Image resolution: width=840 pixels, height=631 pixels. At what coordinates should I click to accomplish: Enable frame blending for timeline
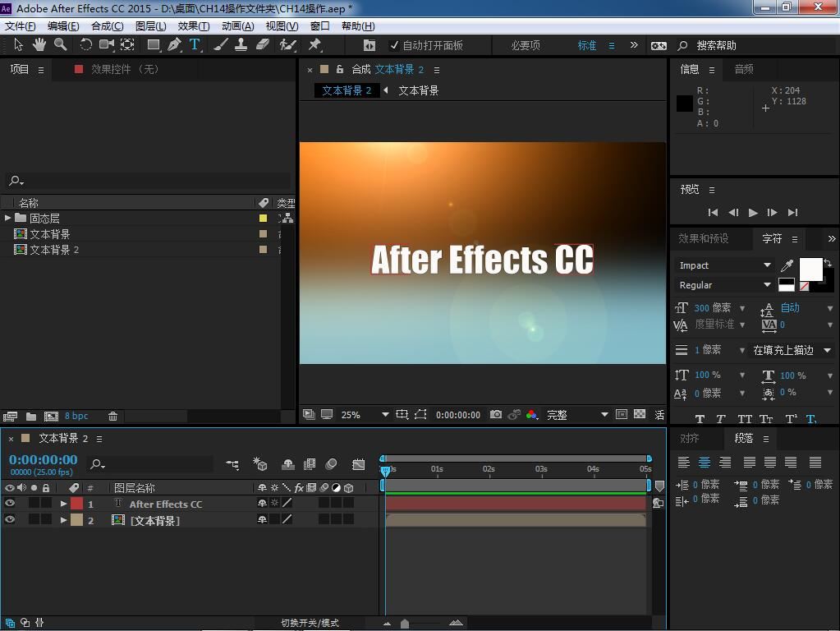(310, 464)
